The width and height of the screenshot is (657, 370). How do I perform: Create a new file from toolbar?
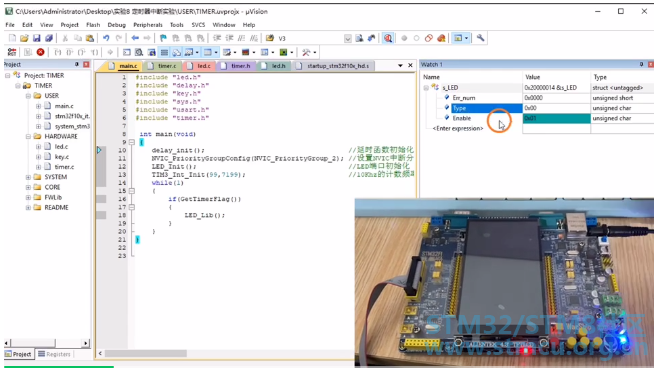[x=12, y=38]
